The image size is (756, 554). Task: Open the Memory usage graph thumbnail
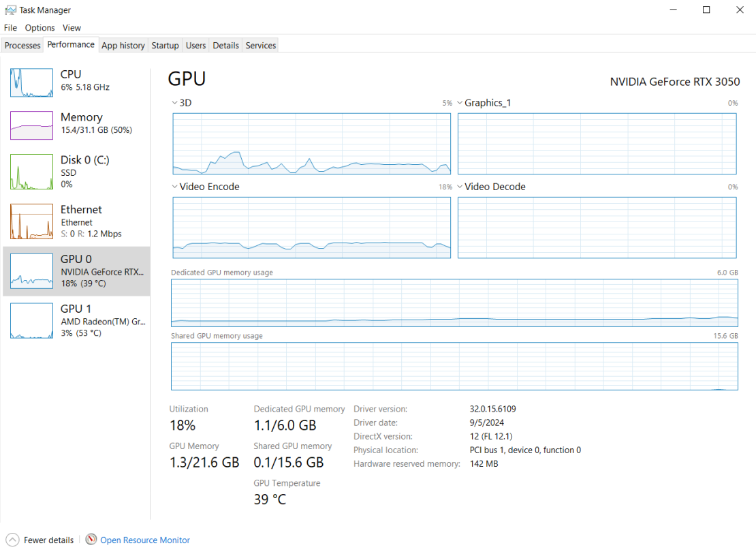pos(31,125)
